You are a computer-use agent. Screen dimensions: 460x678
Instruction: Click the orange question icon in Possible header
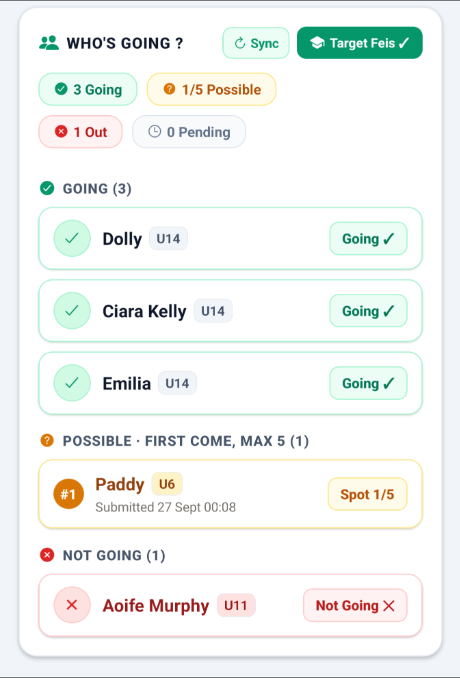click(47, 441)
